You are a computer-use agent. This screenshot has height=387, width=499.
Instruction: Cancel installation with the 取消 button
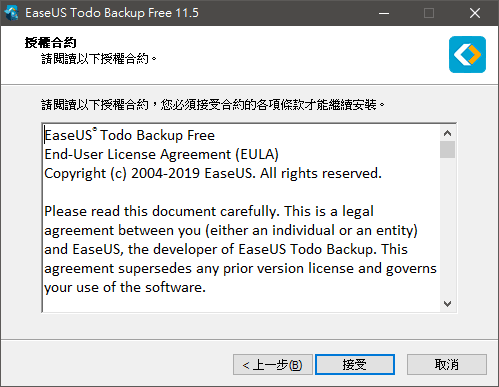(447, 364)
